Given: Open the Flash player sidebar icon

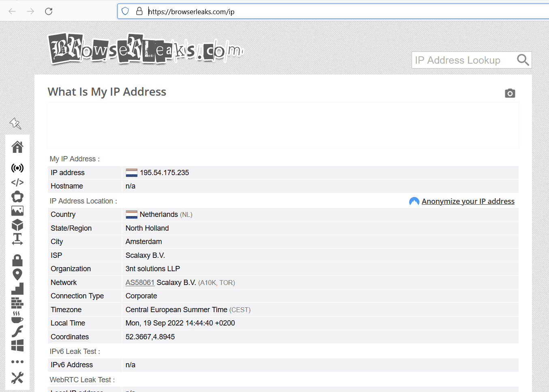Looking at the screenshot, I should tap(17, 331).
